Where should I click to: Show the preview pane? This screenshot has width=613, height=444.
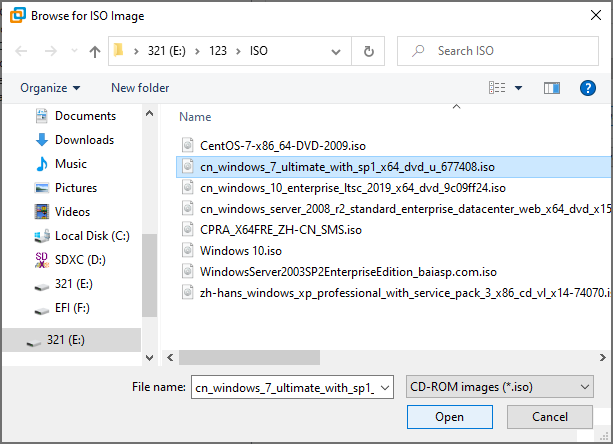click(552, 88)
